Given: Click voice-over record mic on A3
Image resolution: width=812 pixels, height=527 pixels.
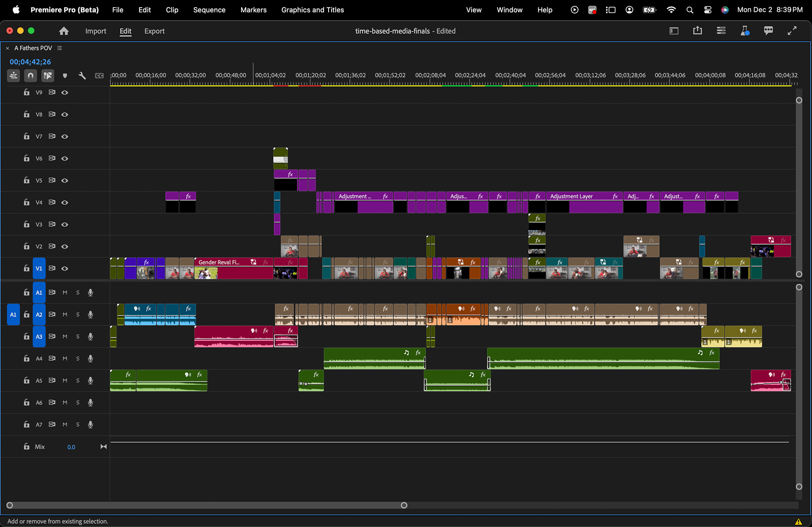Looking at the screenshot, I should click(91, 336).
